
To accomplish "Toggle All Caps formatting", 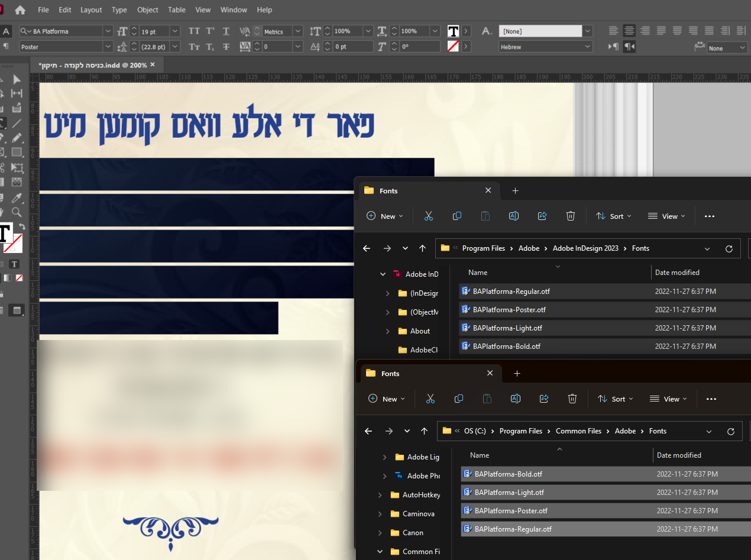I will pos(195,31).
